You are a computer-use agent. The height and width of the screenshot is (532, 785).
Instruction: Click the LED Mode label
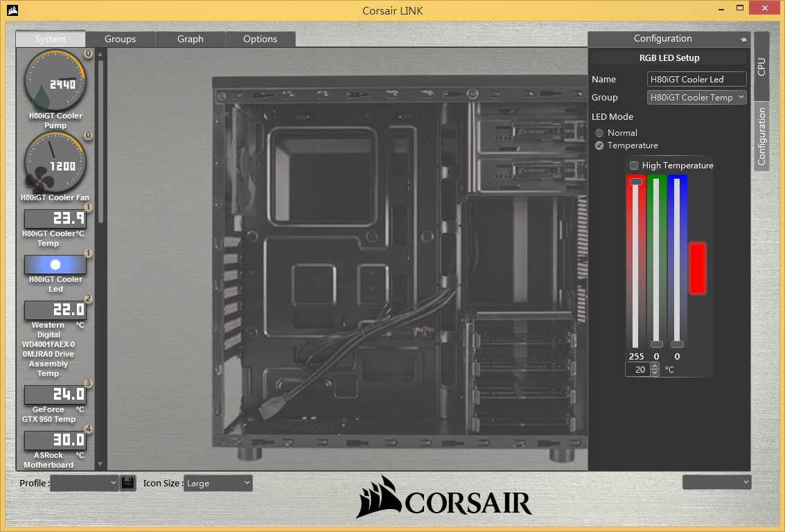coord(612,116)
